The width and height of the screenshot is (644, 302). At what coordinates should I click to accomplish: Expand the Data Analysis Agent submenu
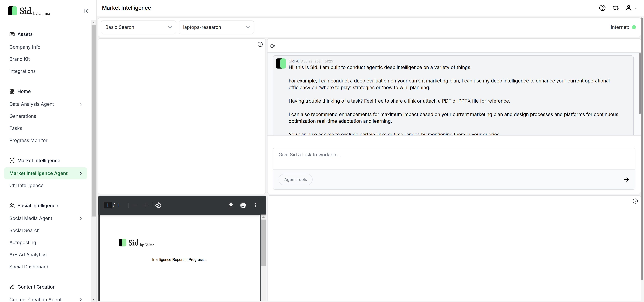tap(81, 104)
